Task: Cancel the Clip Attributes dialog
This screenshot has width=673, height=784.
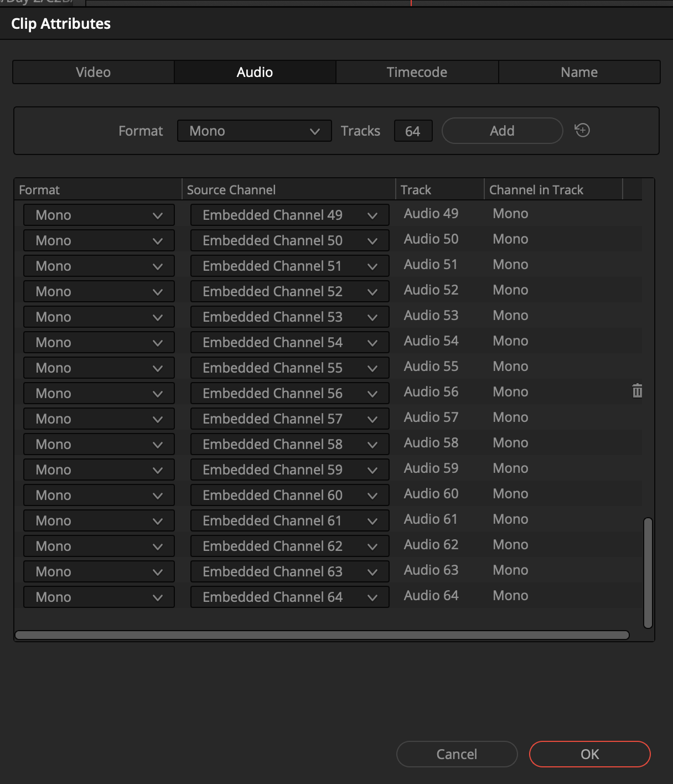Action: click(457, 754)
